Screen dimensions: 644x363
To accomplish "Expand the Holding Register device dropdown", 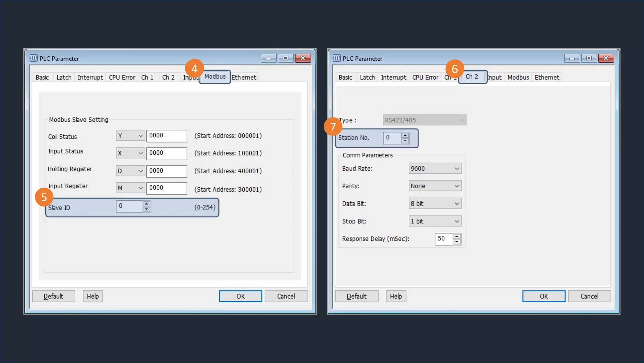I will point(130,171).
